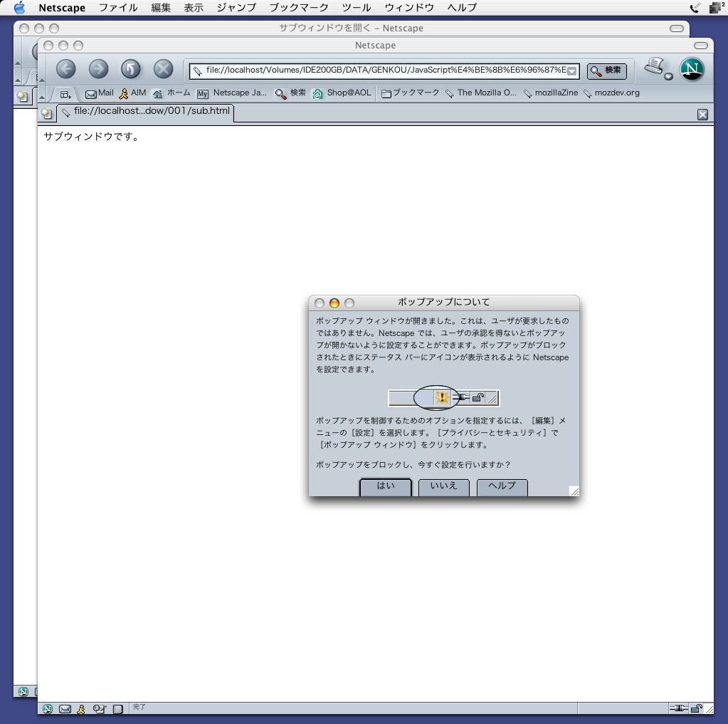Open the Print button's dropdown arrow

coord(668,77)
